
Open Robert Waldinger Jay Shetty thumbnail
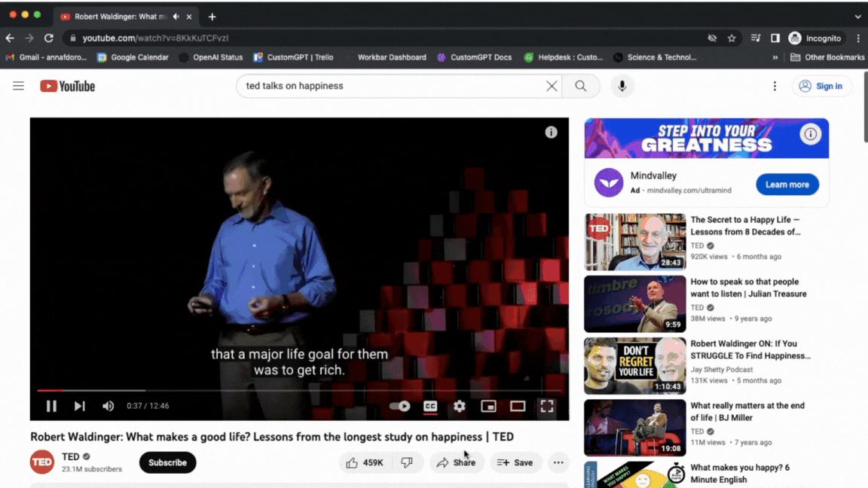[635, 366]
